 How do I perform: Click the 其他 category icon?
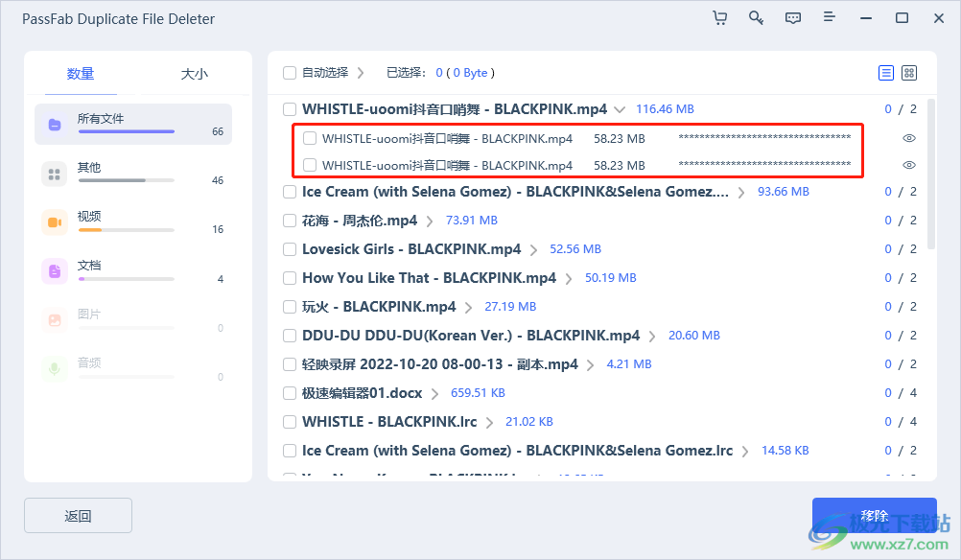(x=55, y=175)
